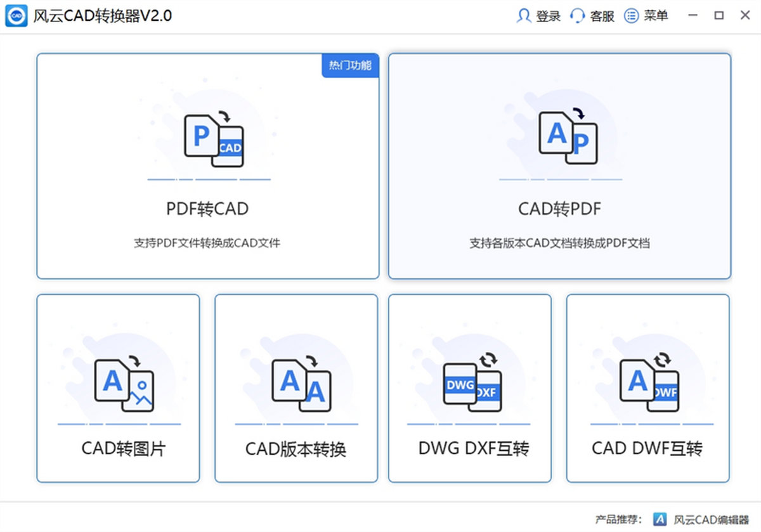Screen dimensions: 761x532
Task: Click the DWG DXF swap icon
Action: (472, 382)
